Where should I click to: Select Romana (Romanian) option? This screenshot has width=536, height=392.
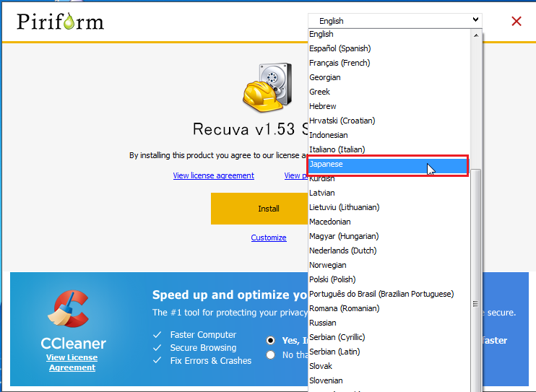(x=389, y=308)
